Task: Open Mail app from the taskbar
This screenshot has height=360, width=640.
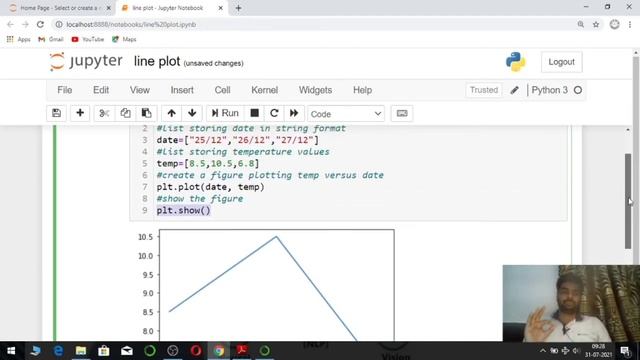Action: (x=127, y=351)
